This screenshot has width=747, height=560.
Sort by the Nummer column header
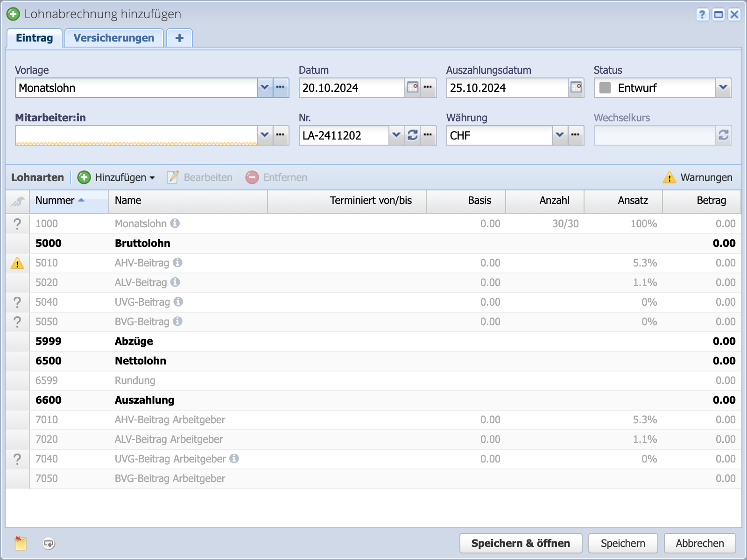click(55, 201)
